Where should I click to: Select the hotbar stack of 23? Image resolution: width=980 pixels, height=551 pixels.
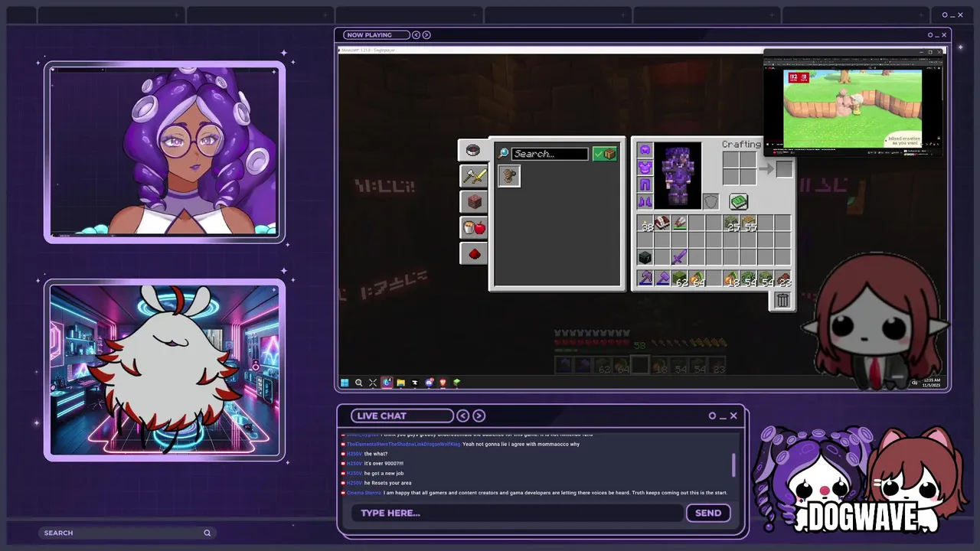click(x=783, y=279)
